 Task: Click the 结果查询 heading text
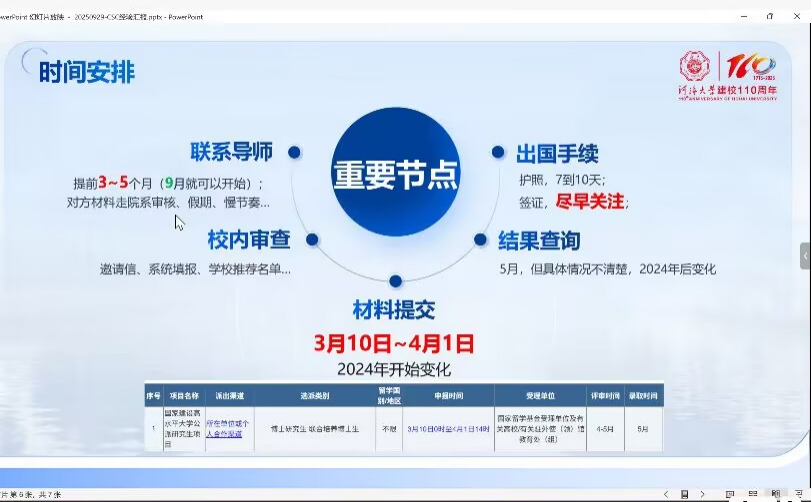coord(539,241)
